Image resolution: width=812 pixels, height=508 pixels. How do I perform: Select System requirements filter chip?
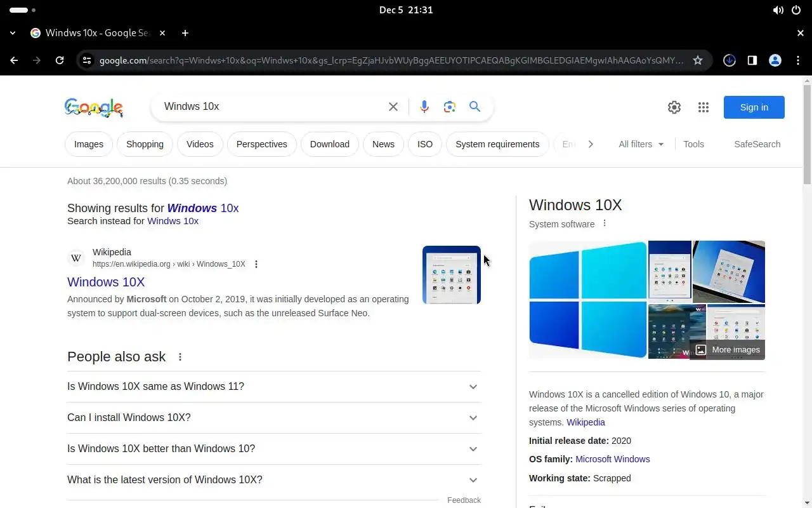pos(497,144)
